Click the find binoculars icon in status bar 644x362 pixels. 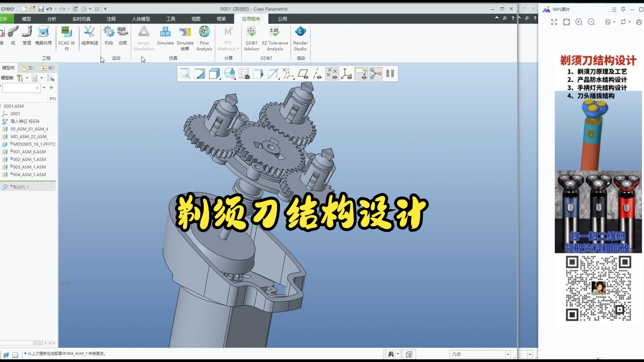(391, 354)
